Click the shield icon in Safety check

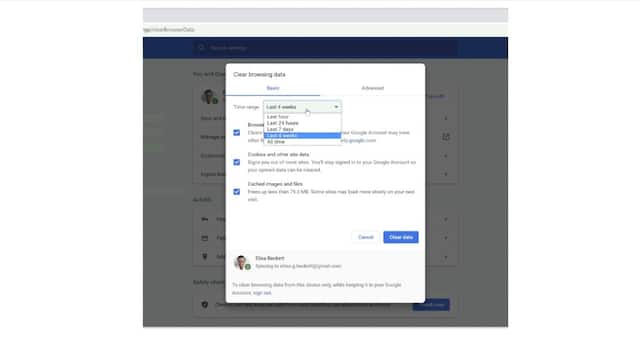coord(205,304)
